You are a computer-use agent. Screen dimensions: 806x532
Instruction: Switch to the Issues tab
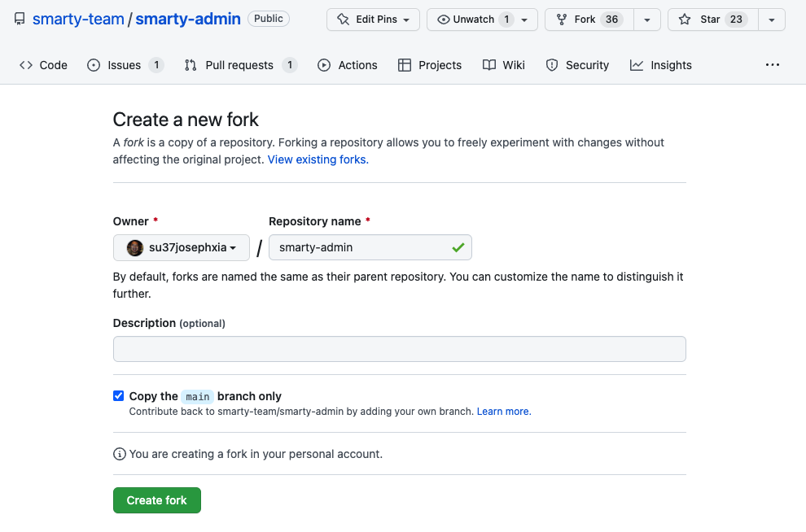click(x=125, y=65)
